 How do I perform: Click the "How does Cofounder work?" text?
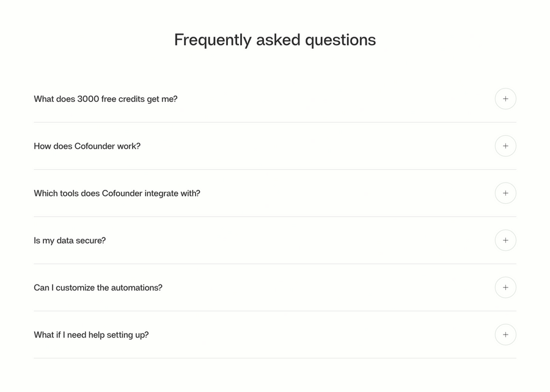tap(87, 146)
